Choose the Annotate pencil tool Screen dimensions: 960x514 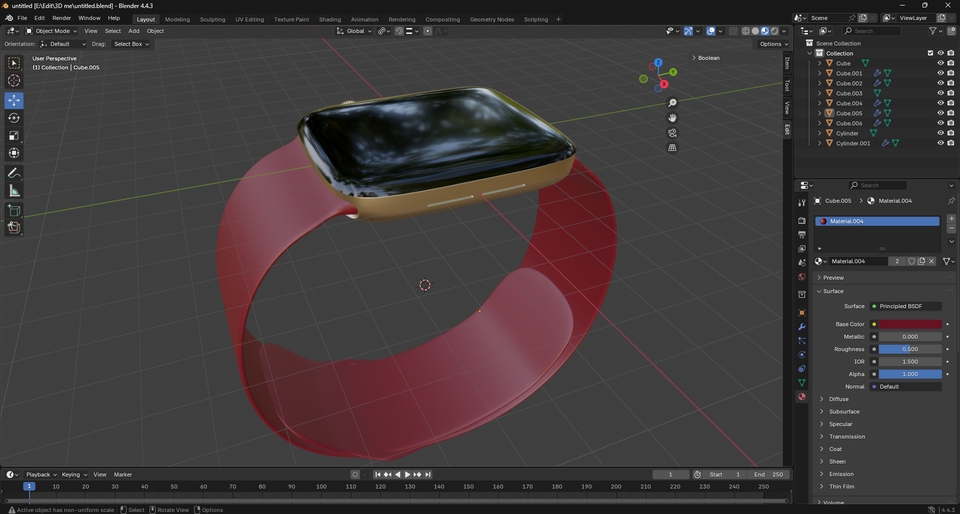click(x=14, y=173)
